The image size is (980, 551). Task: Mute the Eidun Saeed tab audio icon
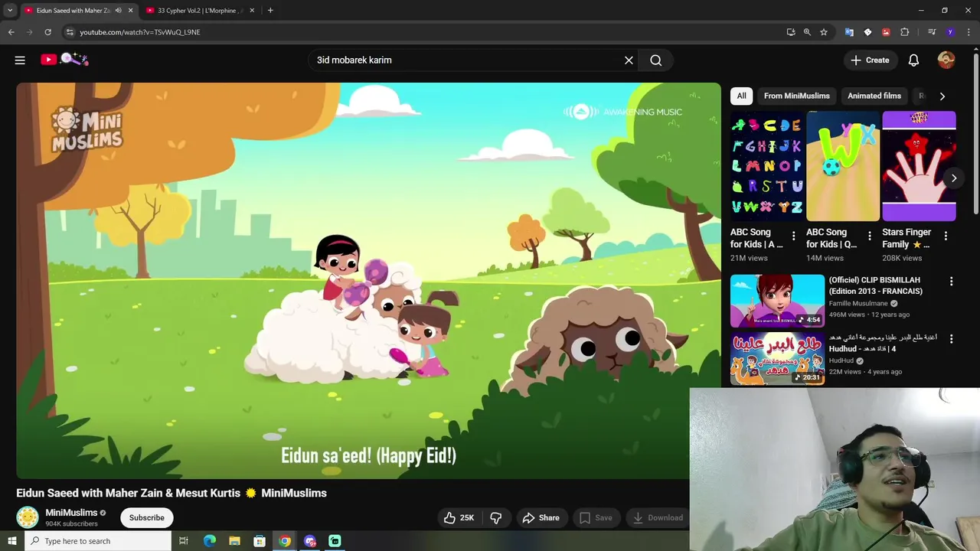click(x=118, y=11)
